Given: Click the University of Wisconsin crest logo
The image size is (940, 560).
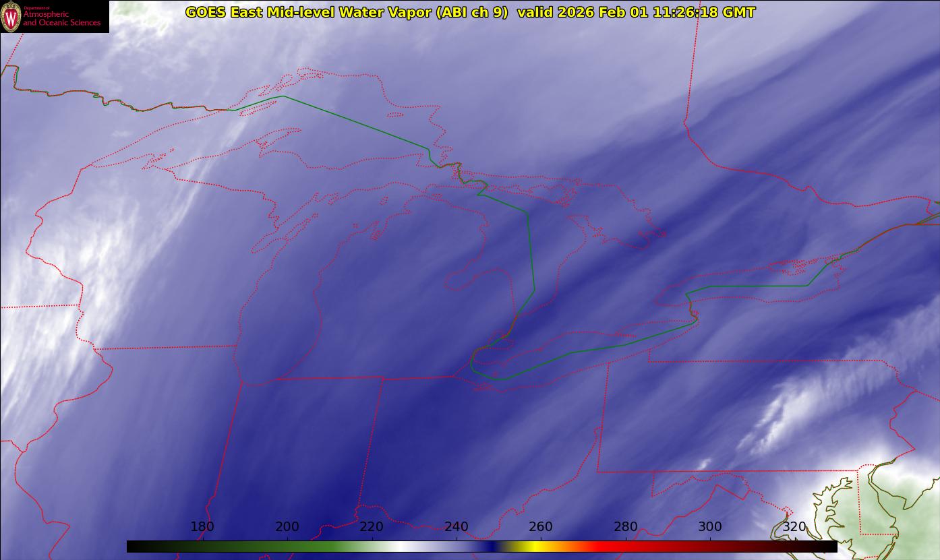Looking at the screenshot, I should pos(11,16).
